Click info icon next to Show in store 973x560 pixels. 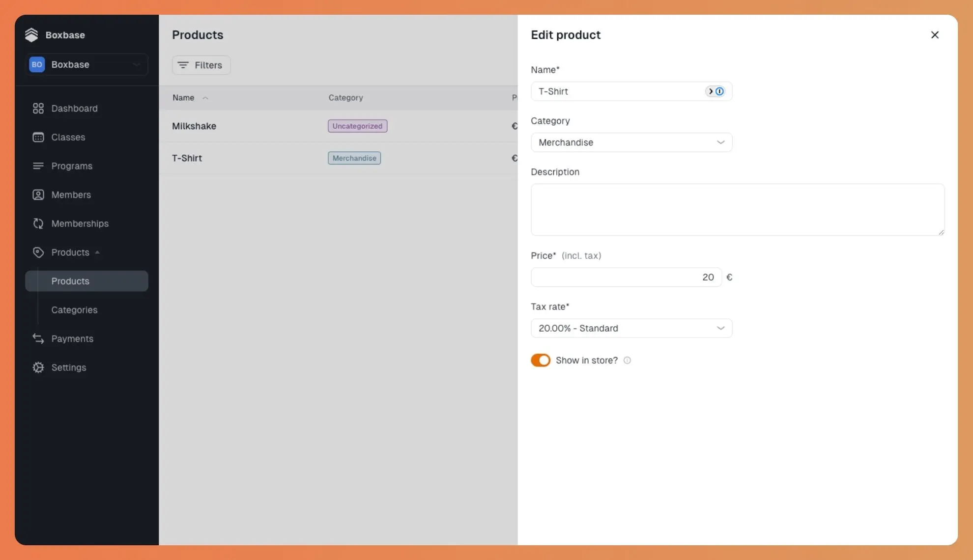point(627,360)
